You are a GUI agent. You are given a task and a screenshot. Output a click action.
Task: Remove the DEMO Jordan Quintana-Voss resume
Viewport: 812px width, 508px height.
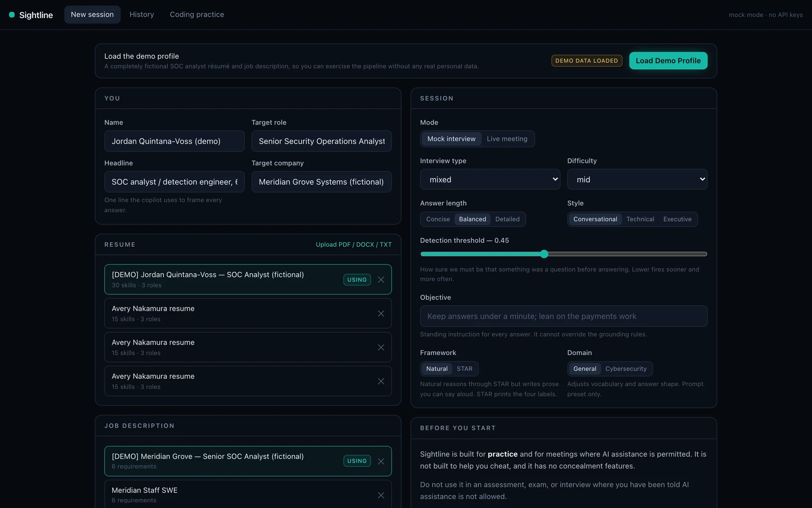(381, 280)
